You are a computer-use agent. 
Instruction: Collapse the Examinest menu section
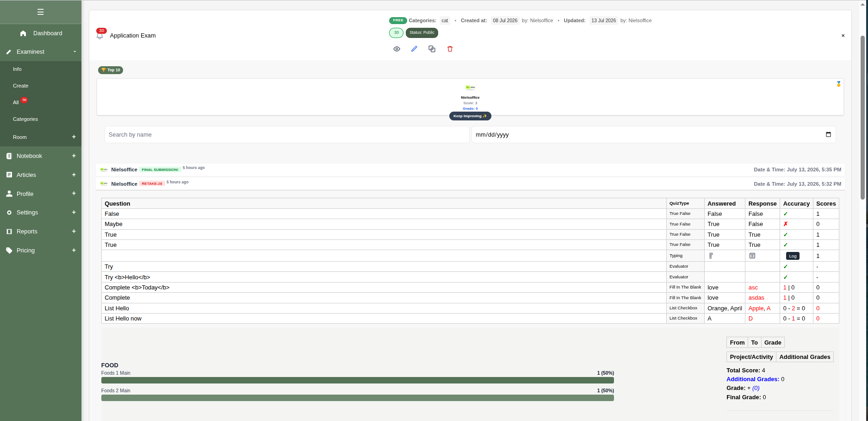tap(74, 52)
